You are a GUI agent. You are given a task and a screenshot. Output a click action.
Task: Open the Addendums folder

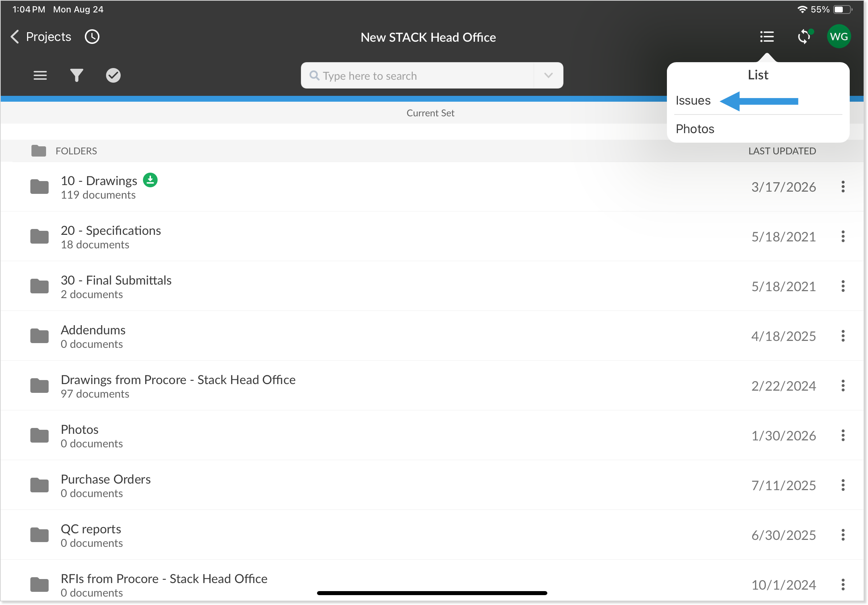432,336
